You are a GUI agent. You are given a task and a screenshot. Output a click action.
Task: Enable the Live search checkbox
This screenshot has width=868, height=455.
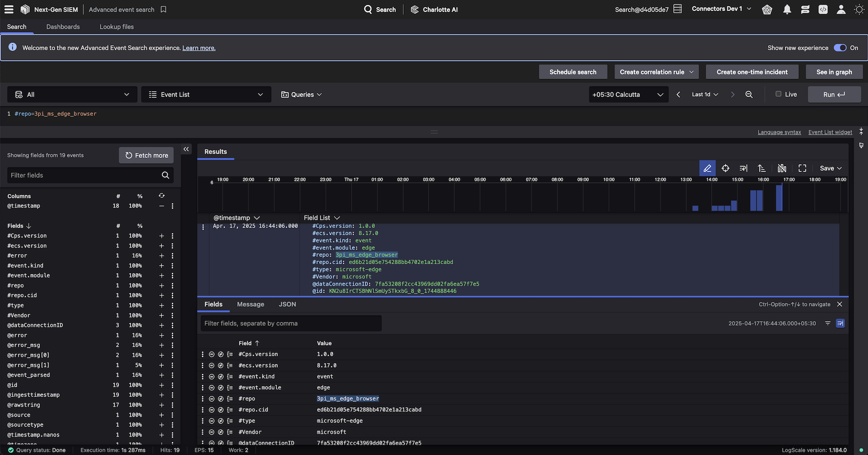[x=778, y=94]
